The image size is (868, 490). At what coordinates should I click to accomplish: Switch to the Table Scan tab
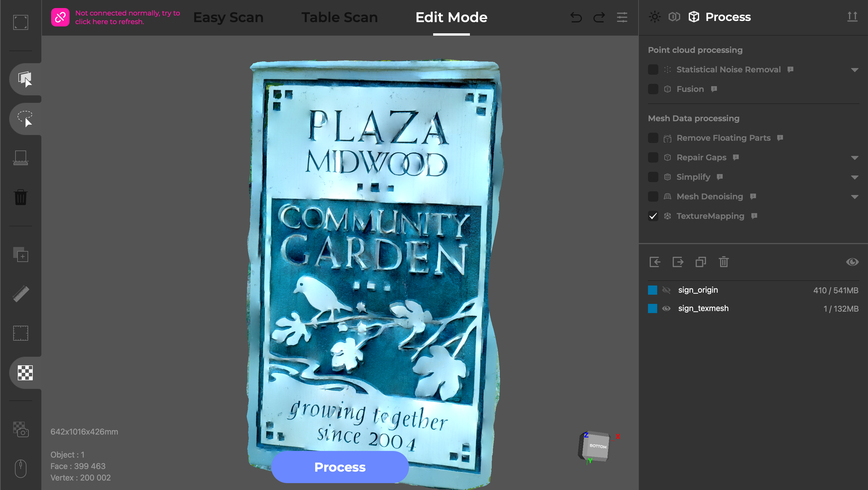(x=339, y=17)
